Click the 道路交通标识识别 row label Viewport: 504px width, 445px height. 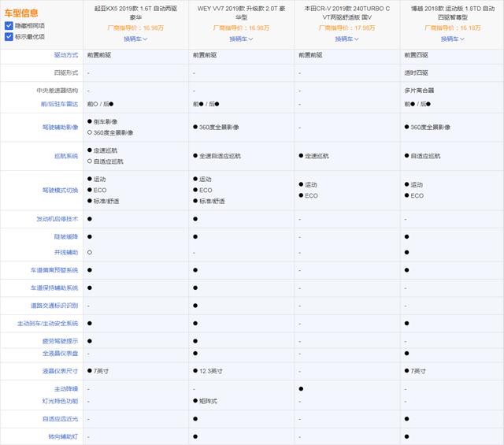coord(54,306)
